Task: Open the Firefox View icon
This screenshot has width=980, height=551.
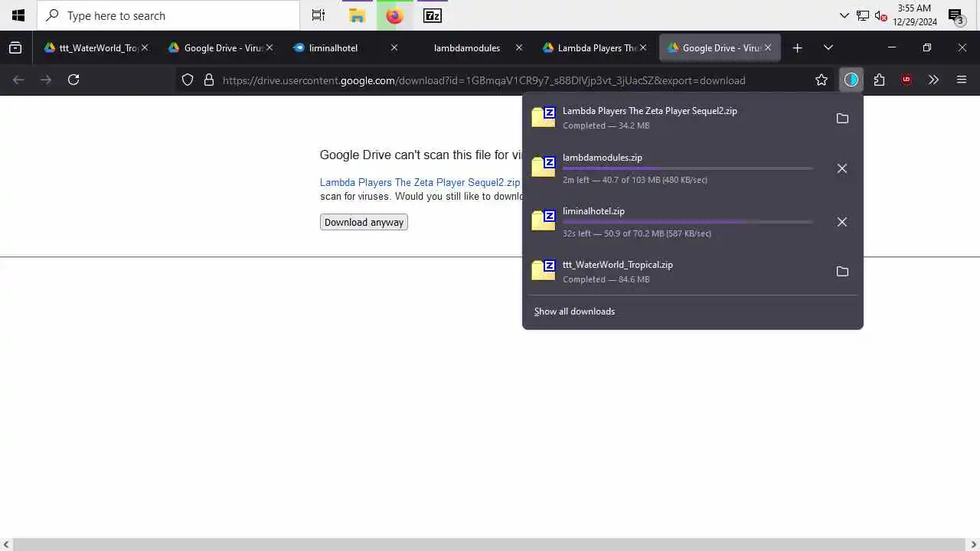Action: [x=15, y=47]
